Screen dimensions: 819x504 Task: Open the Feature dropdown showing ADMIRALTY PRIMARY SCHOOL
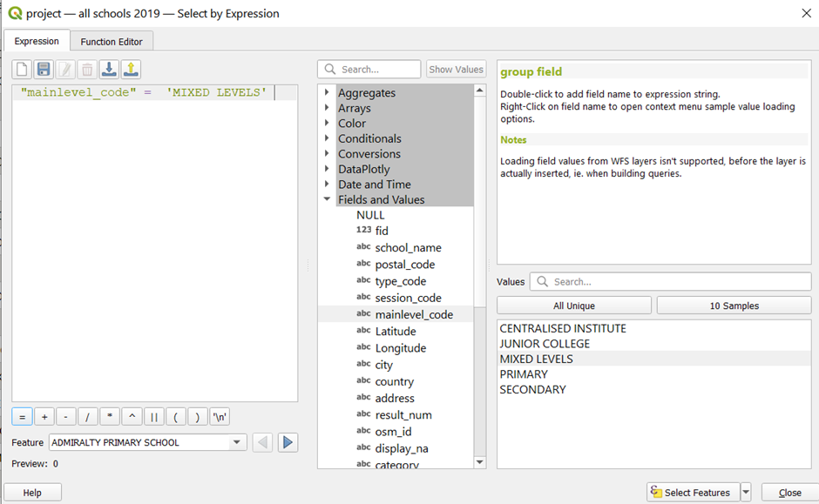click(237, 442)
